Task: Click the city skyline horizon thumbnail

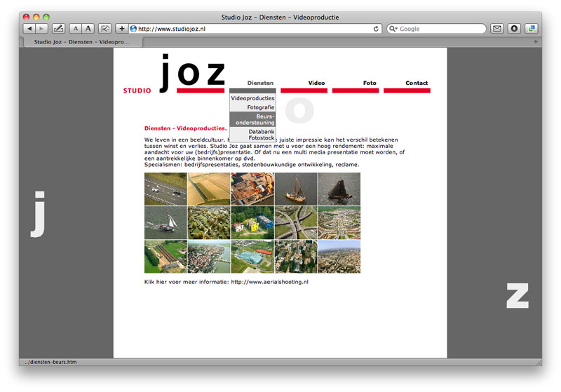Action: 339,257
